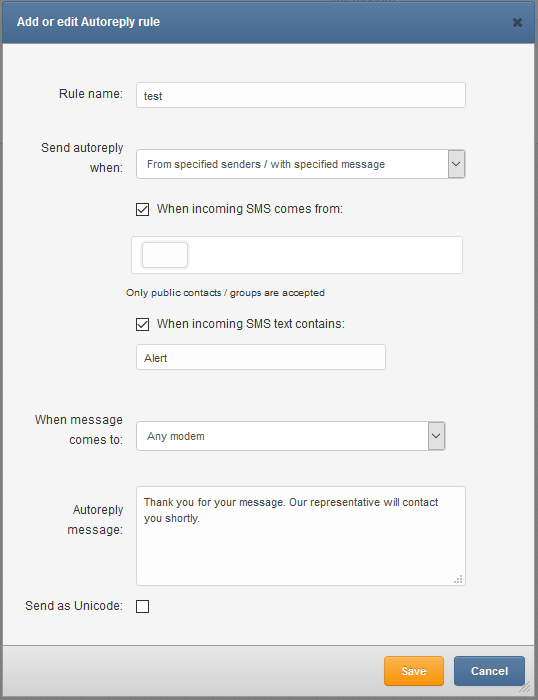Open the Send autoreply when dropdown
The image size is (538, 700).
coord(300,164)
